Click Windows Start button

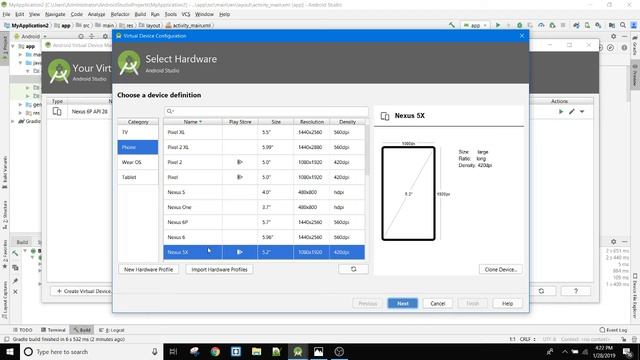pyautogui.click(x=9, y=351)
